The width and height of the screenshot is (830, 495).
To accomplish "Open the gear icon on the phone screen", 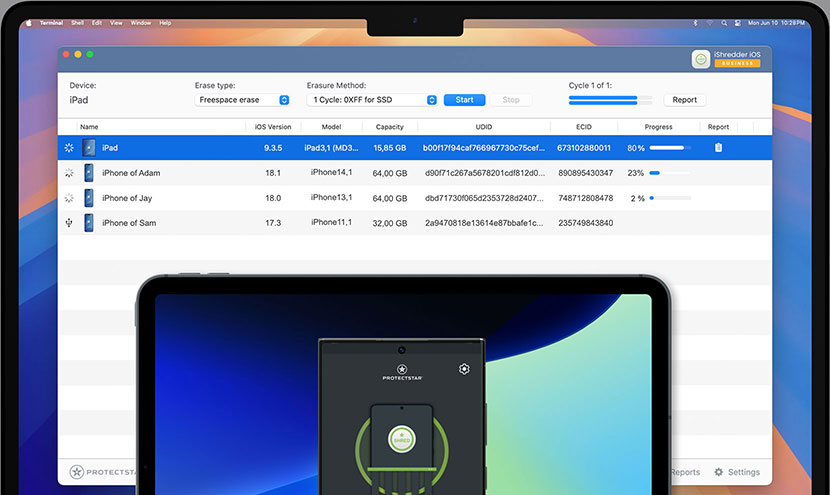I will [464, 369].
